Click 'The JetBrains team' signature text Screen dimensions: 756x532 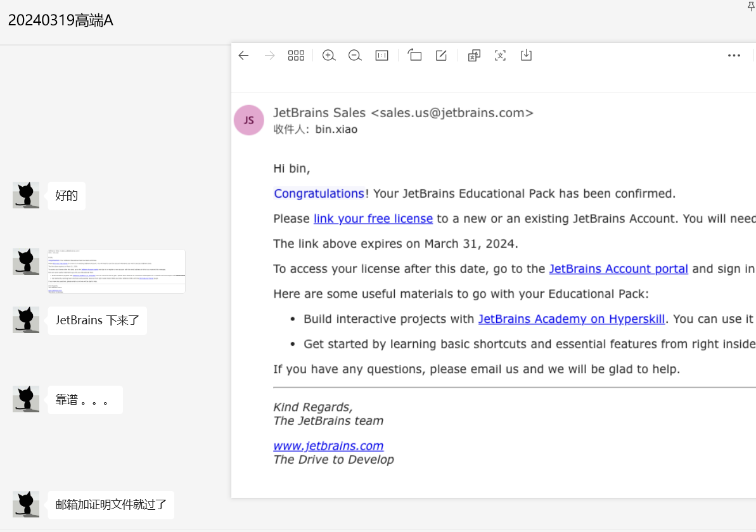coord(328,421)
